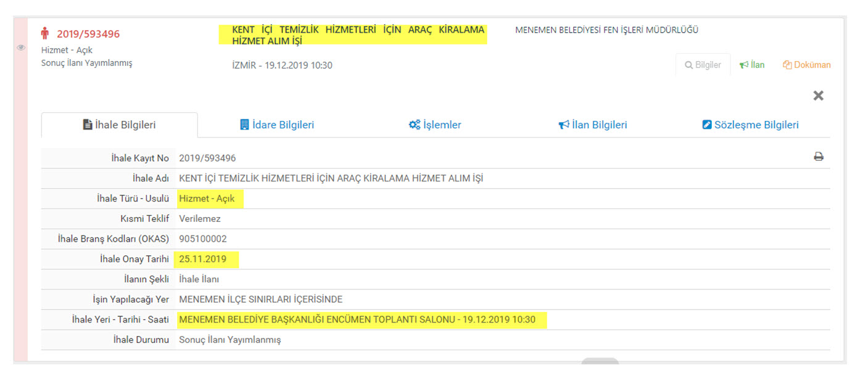Go to the Sözleşme Bilgileri tab
Image resolution: width=868 pixels, height=373 pixels.
click(x=750, y=125)
